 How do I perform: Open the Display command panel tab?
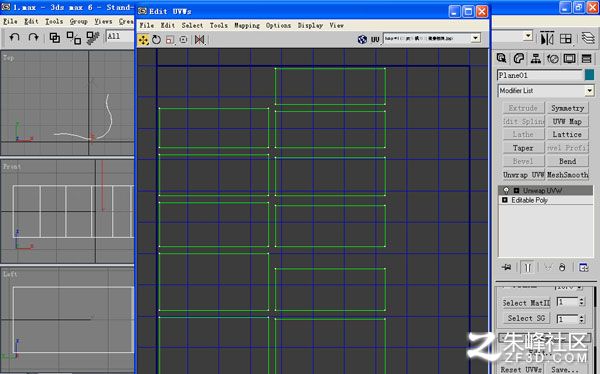click(569, 58)
